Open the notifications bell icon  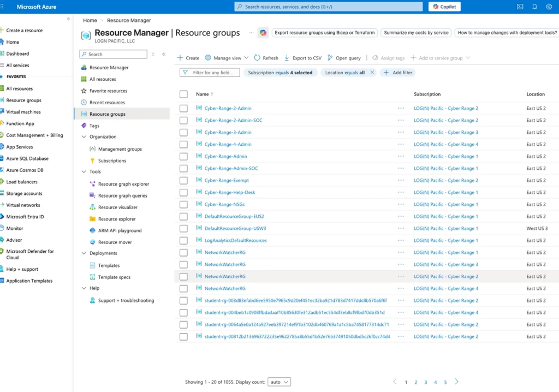click(x=534, y=7)
